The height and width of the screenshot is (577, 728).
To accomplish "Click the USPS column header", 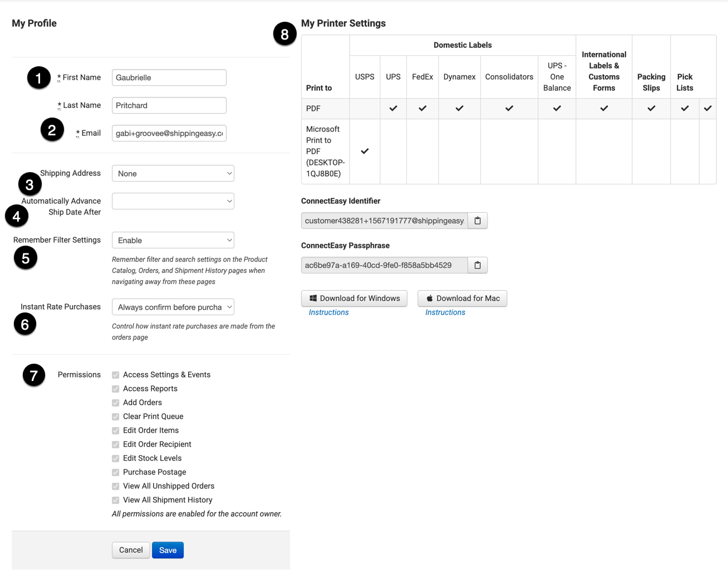I will [365, 77].
